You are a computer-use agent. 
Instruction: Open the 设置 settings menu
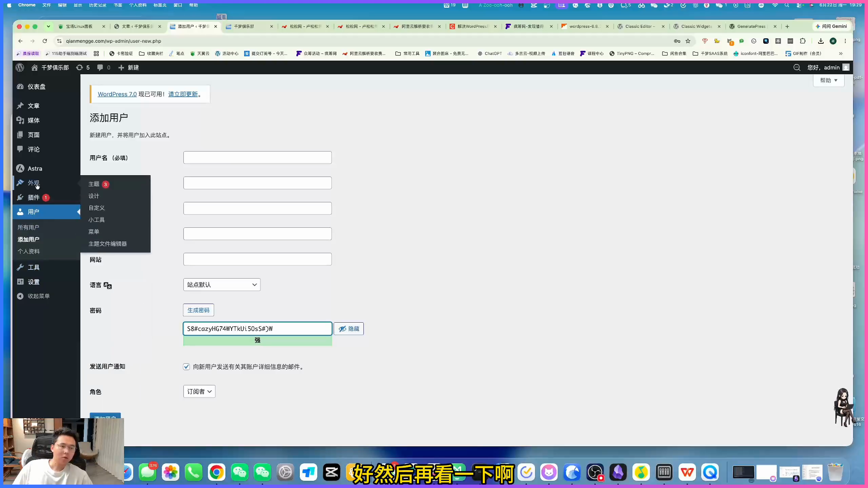(x=33, y=282)
